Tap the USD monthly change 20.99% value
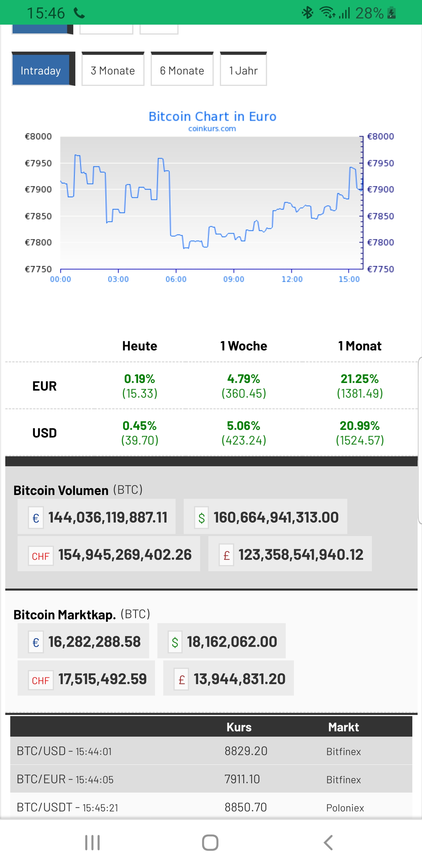 pos(359,426)
